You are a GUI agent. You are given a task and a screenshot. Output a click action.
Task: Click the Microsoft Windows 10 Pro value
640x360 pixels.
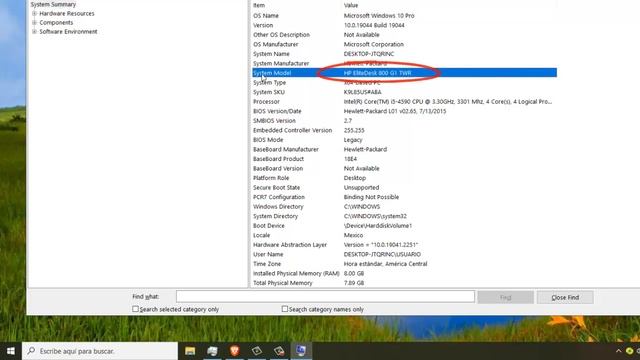pyautogui.click(x=379, y=16)
